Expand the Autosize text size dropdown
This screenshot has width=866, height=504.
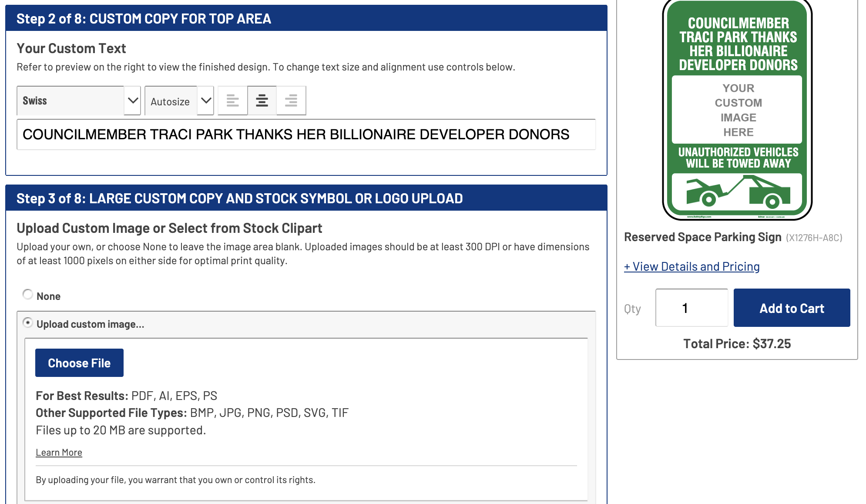pos(171,101)
